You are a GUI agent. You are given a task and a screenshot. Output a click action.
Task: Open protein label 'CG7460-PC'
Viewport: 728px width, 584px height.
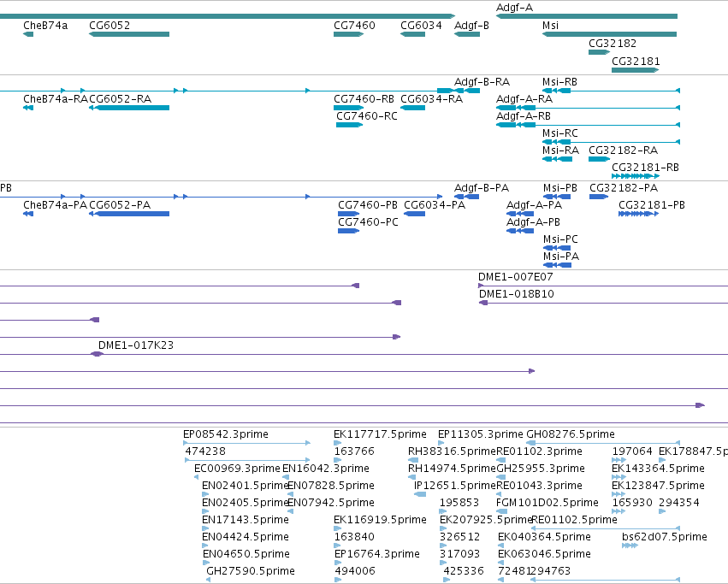tap(368, 222)
